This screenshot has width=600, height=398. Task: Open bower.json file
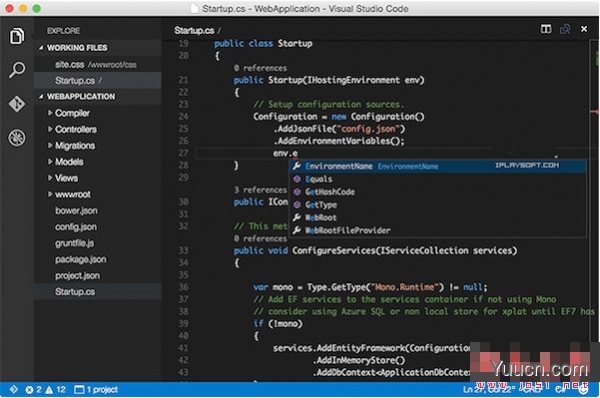coord(98,210)
